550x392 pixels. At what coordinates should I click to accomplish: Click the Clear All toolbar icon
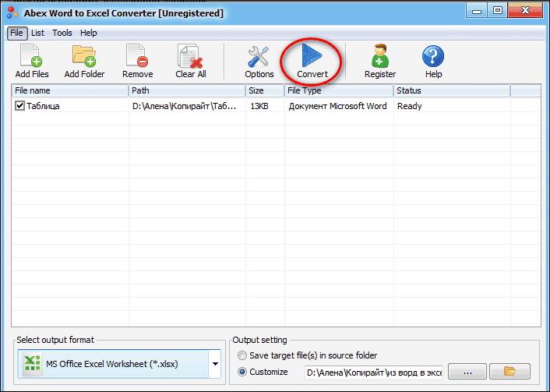tap(190, 56)
